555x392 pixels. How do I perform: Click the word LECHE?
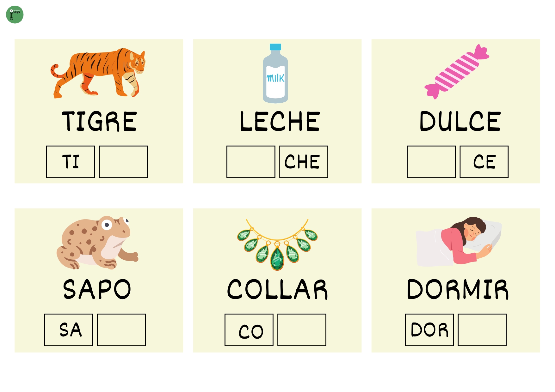click(280, 121)
